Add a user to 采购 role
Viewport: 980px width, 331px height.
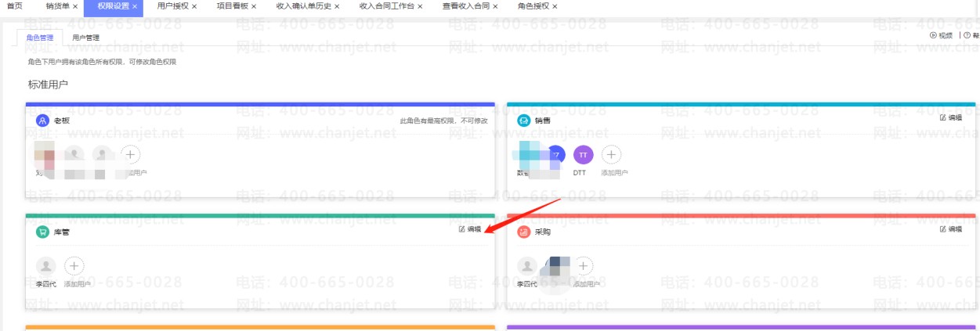tap(584, 266)
